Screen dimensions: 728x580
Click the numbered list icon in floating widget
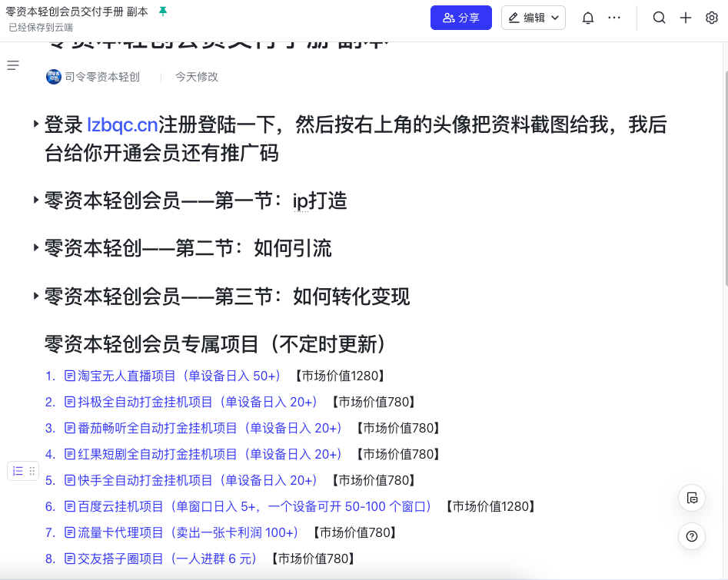click(17, 470)
